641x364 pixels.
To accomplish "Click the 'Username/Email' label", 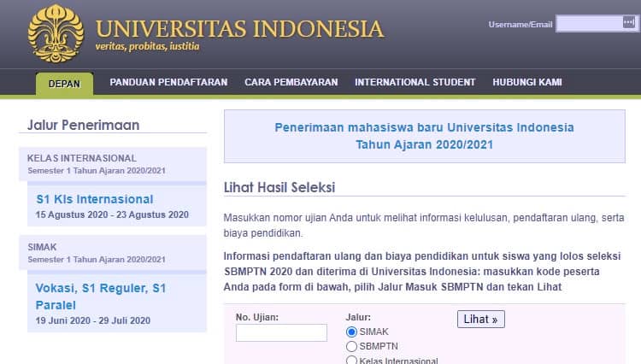I will 520,25.
